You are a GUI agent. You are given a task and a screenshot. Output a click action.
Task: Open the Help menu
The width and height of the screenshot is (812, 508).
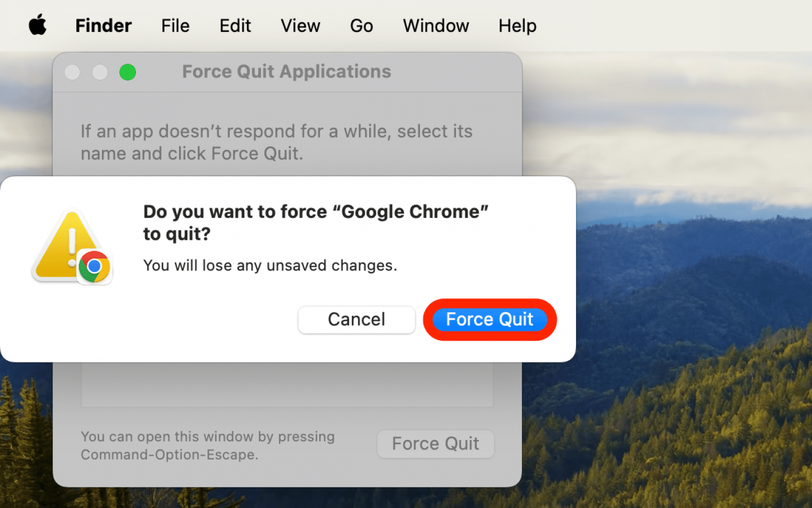pyautogui.click(x=517, y=25)
